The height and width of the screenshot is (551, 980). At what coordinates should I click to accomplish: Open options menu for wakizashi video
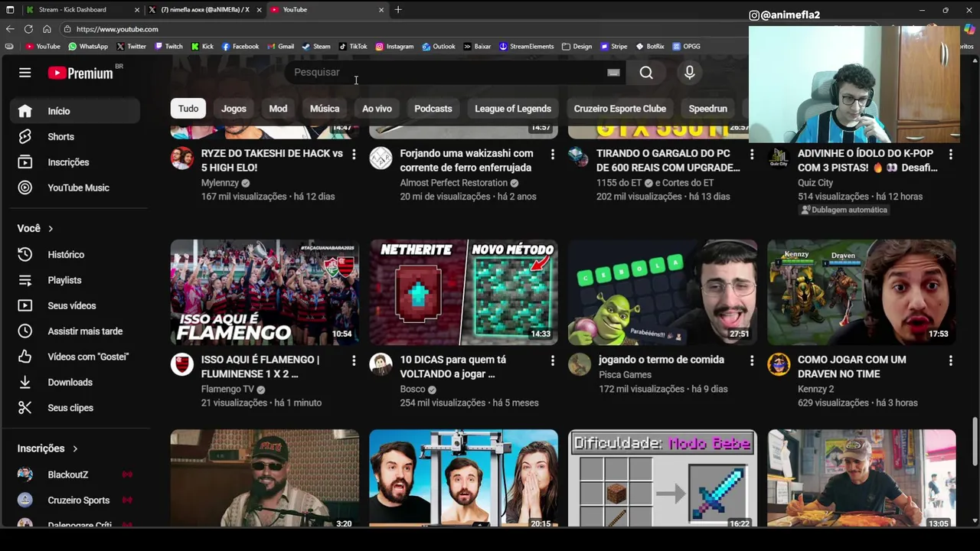pos(553,154)
